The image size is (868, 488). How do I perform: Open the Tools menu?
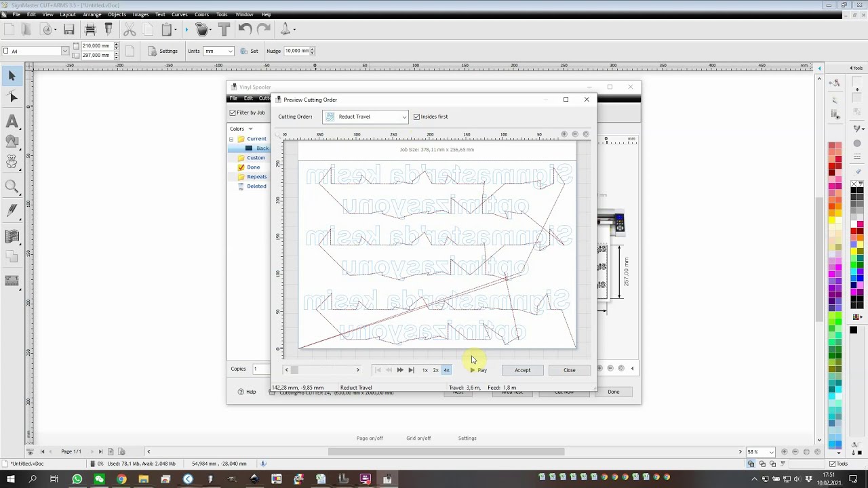(x=222, y=14)
